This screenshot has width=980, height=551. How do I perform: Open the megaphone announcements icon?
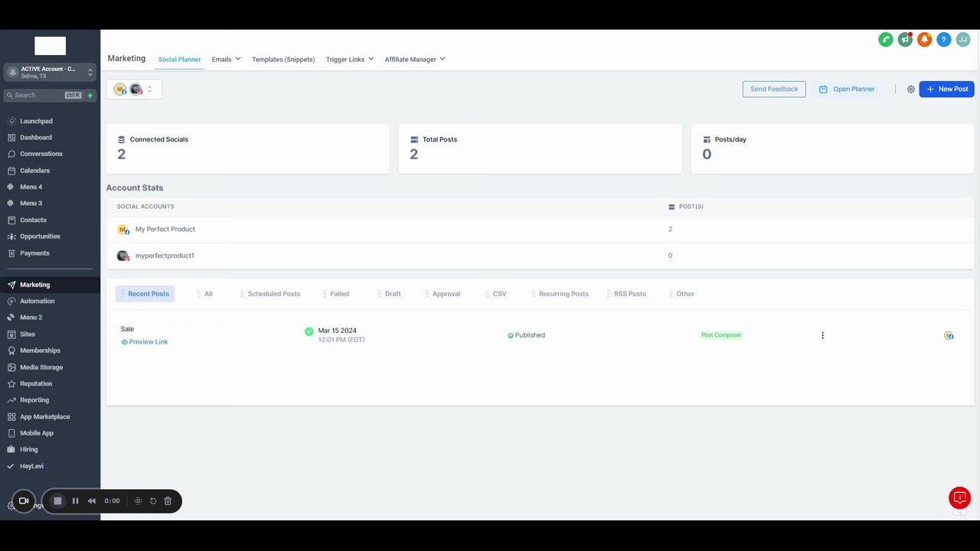pos(905,40)
